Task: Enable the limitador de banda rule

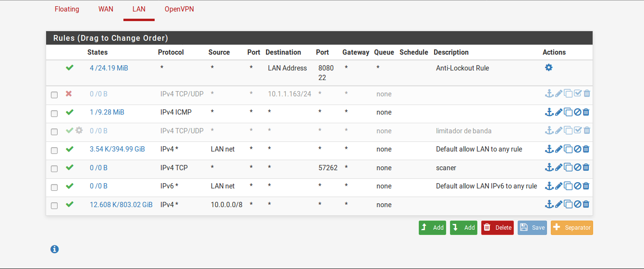Action: point(578,130)
